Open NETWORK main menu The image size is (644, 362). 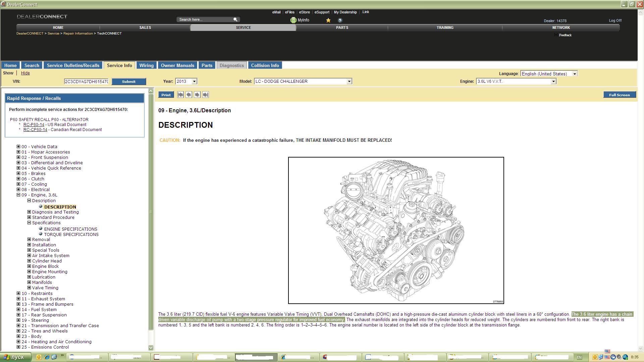pyautogui.click(x=561, y=27)
